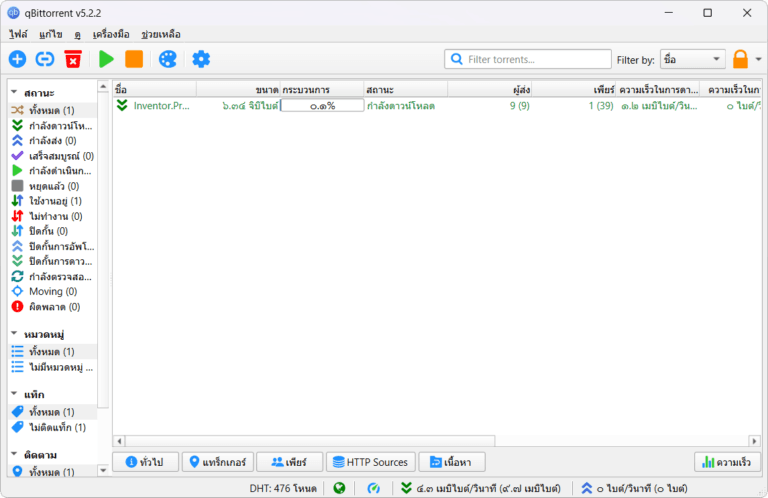Open the เครื่องมือ menu

click(x=111, y=34)
